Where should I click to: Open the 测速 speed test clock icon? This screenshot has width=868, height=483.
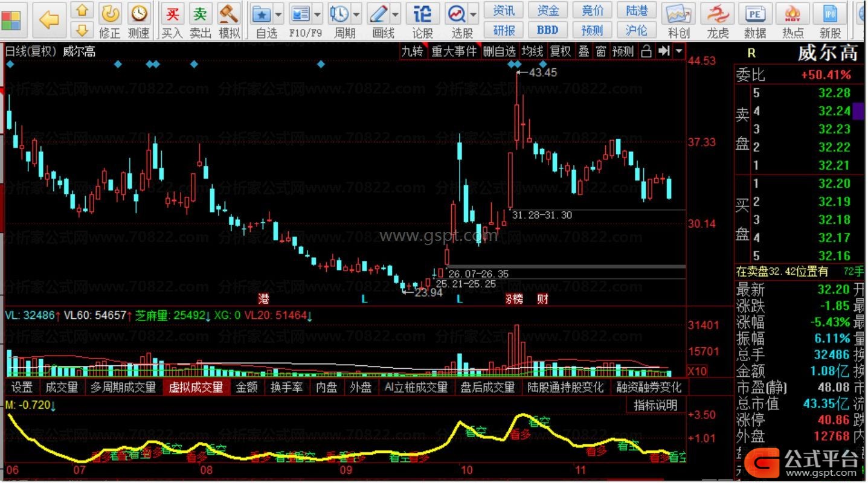pyautogui.click(x=139, y=21)
